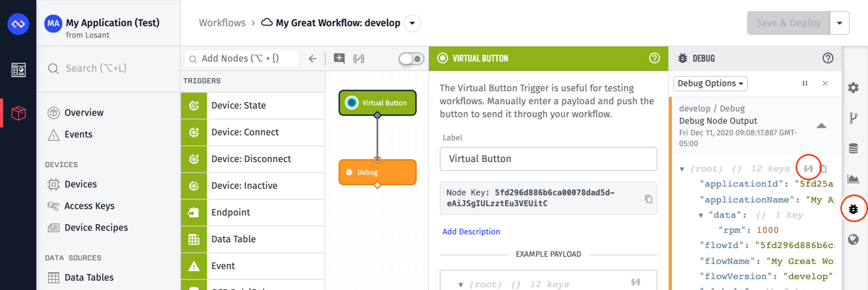Viewport: 868px width, 290px height.
Task: Clear debug messages with the X icon
Action: pyautogui.click(x=825, y=84)
